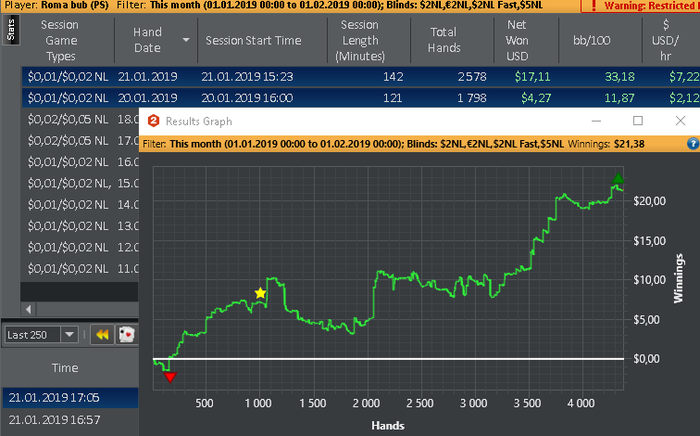The height and width of the screenshot is (436, 700).
Task: Click the red downward triangle low marker
Action: 170,378
